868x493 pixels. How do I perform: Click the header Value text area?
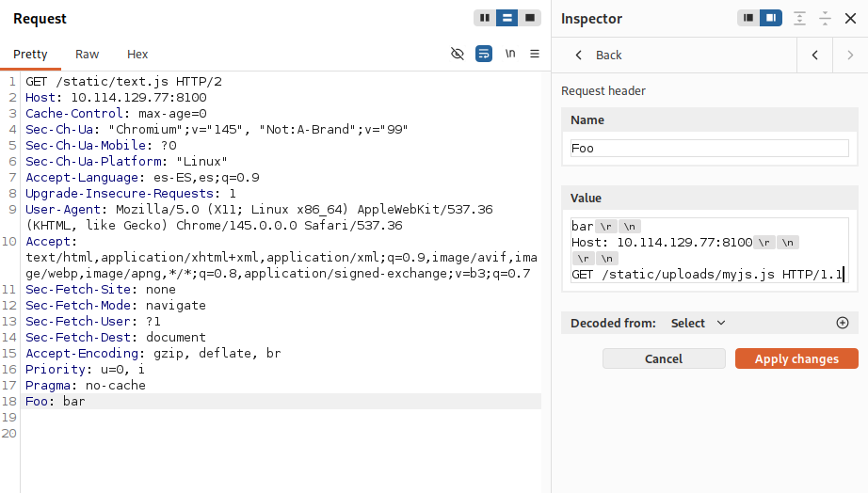click(710, 250)
